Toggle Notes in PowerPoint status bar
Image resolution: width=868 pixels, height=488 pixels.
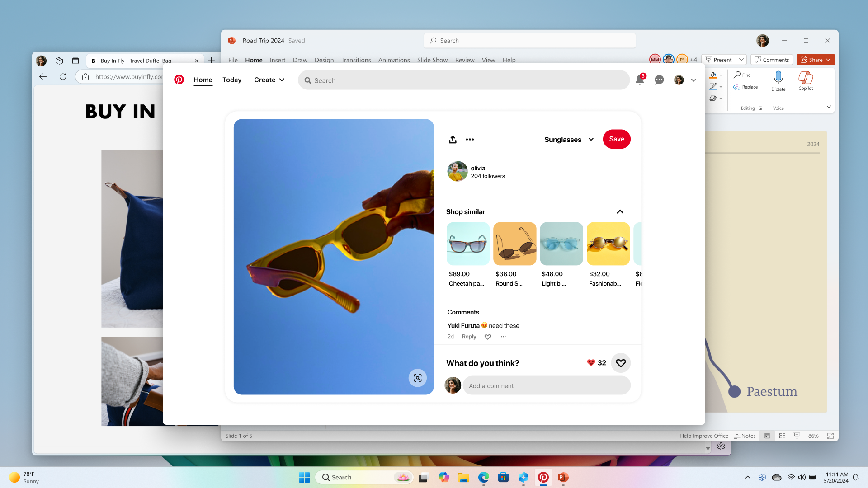click(745, 436)
